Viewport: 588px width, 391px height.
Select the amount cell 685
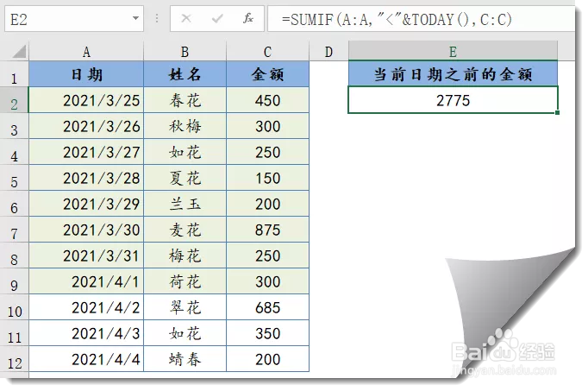(267, 307)
